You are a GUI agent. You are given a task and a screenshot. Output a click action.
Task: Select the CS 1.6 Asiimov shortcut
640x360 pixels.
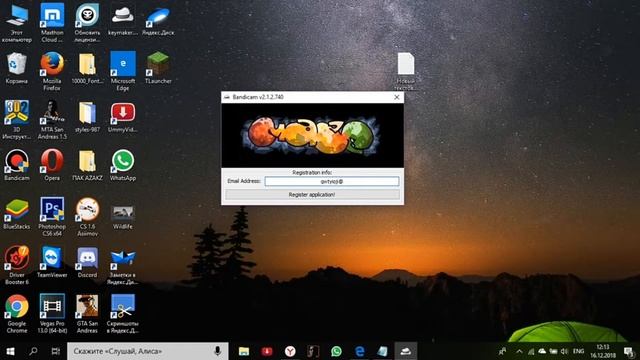pyautogui.click(x=87, y=217)
